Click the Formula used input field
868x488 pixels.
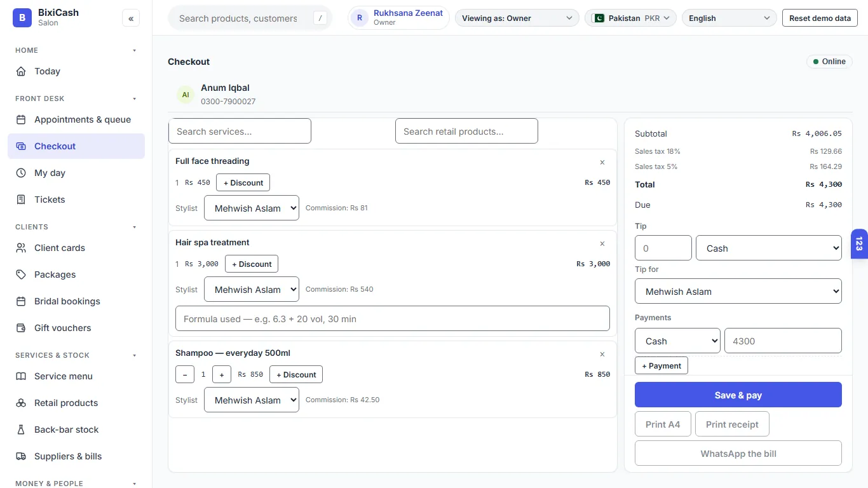pyautogui.click(x=393, y=318)
